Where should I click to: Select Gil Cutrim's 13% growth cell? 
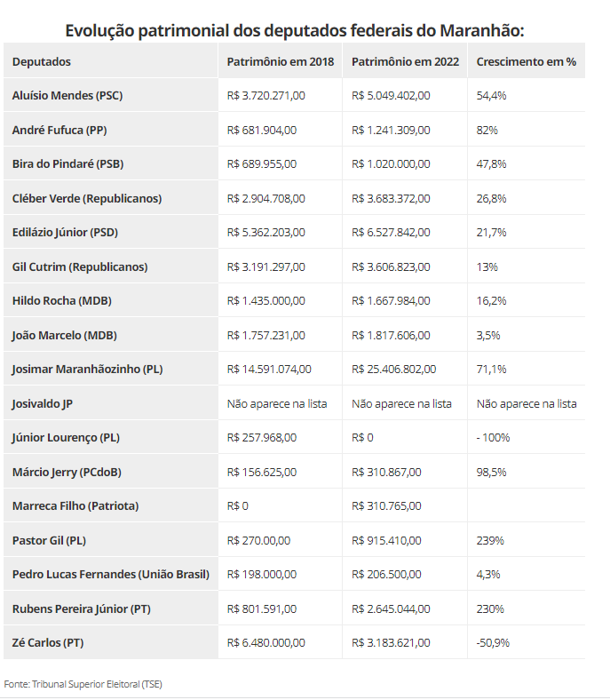click(487, 266)
